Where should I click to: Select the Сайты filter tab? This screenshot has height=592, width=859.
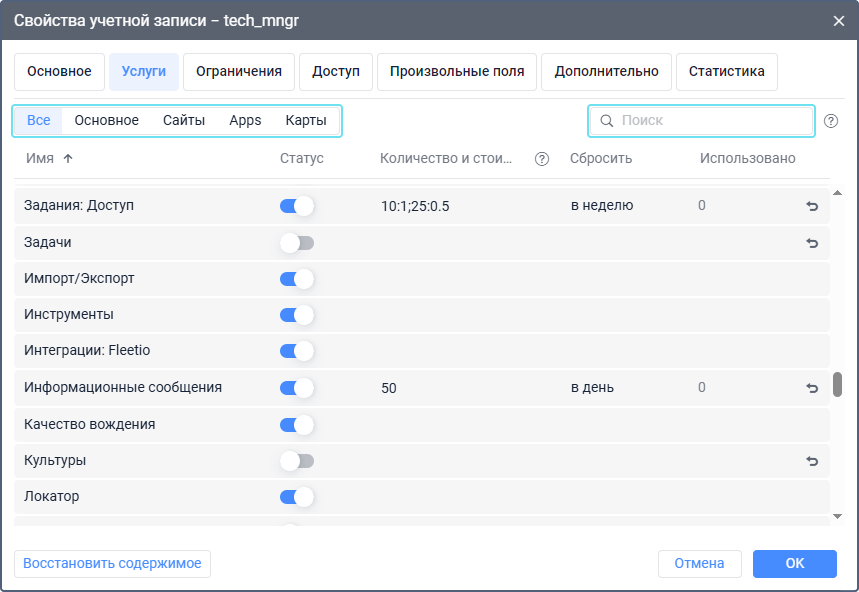(x=184, y=121)
